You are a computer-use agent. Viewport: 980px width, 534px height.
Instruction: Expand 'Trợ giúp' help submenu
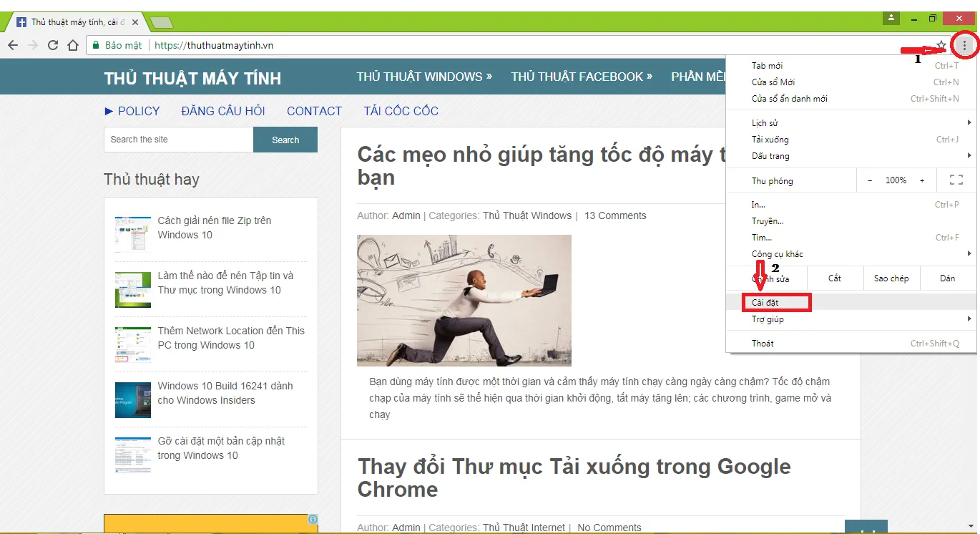851,319
